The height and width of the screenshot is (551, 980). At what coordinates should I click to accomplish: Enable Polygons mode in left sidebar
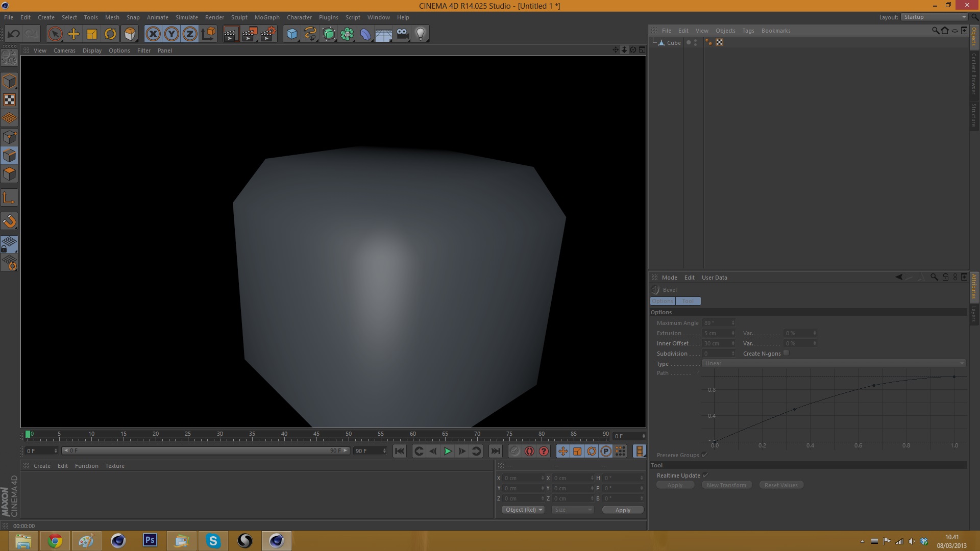9,174
